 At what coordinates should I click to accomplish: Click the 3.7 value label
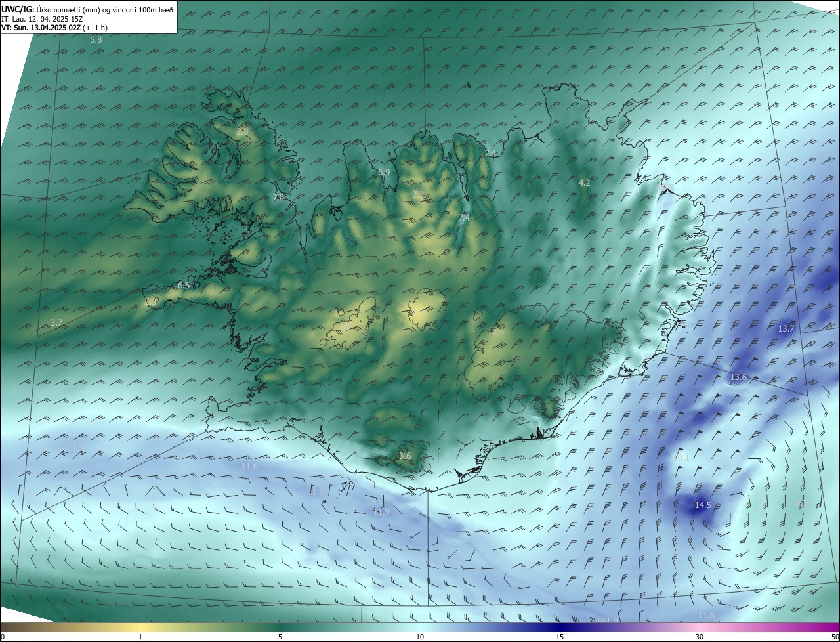(56, 323)
